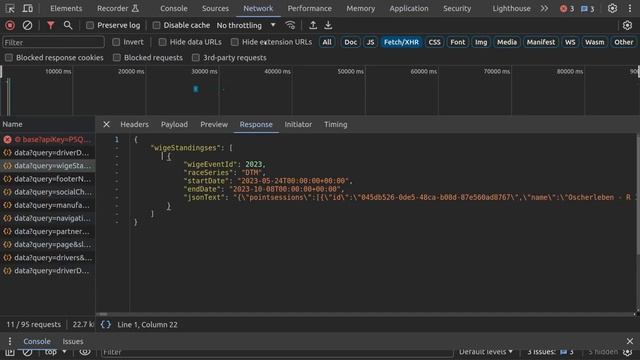Switch to the Elements tab
The width and height of the screenshot is (640, 360).
coord(66,9)
